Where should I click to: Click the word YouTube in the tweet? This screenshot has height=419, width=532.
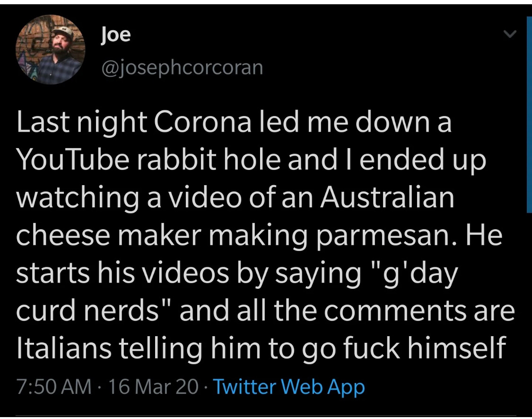click(73, 160)
